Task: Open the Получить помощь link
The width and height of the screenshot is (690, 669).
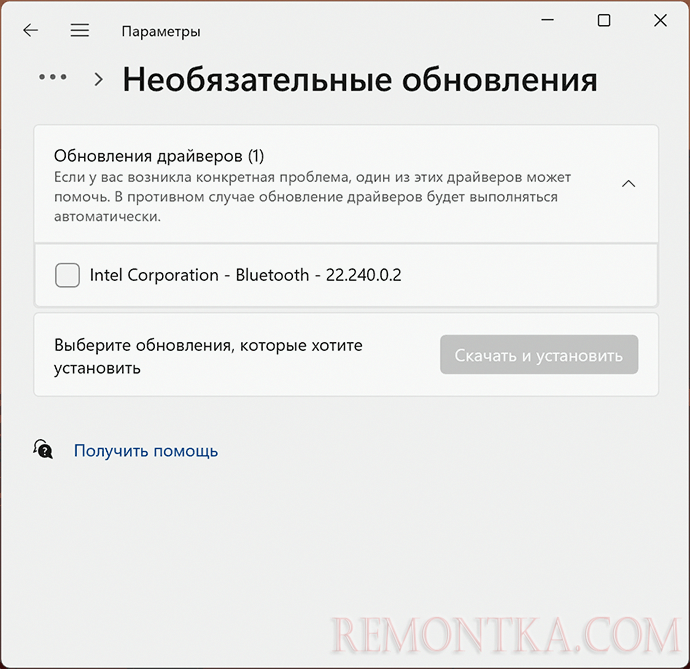Action: click(146, 451)
